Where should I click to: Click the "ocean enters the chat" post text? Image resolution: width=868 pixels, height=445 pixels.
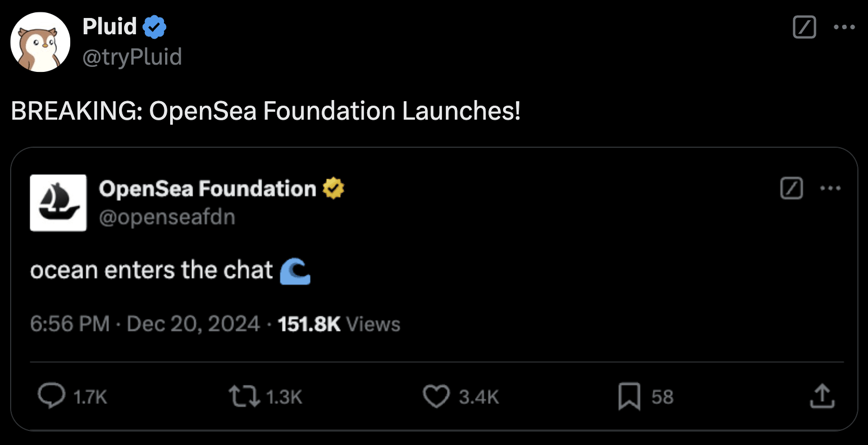[x=152, y=270]
